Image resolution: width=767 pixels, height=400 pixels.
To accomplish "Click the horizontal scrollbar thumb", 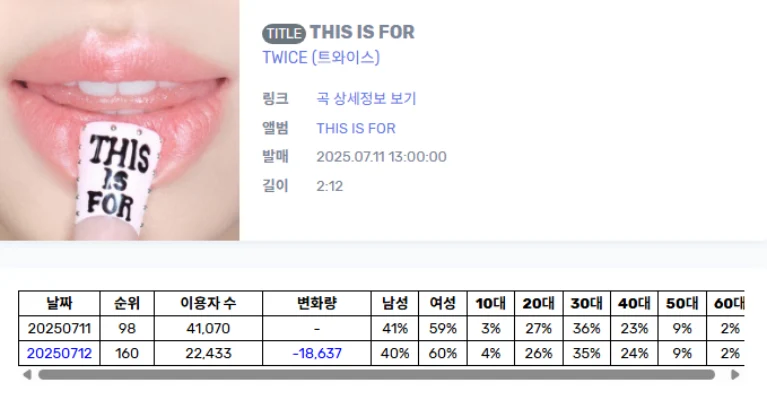I will coord(375,375).
